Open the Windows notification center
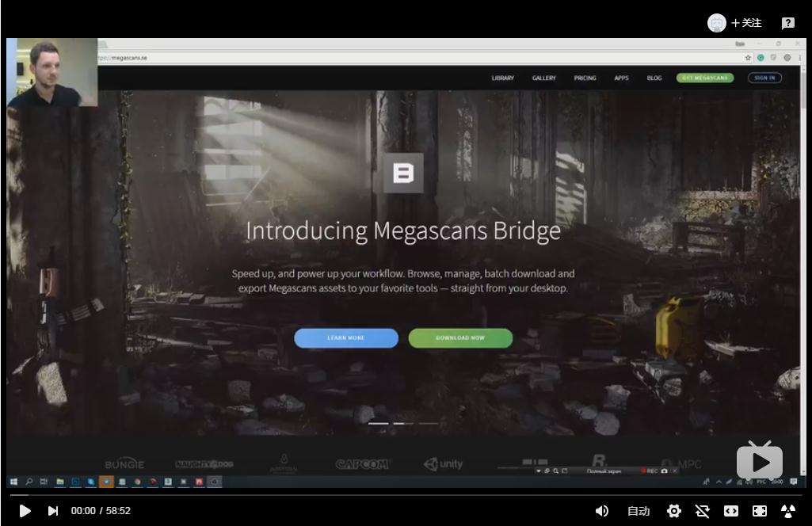Viewport: 812px width, 526px height. tap(793, 482)
